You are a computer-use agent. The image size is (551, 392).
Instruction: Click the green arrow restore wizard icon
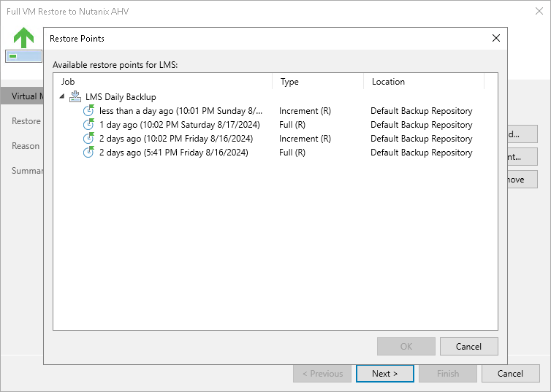[x=23, y=38]
